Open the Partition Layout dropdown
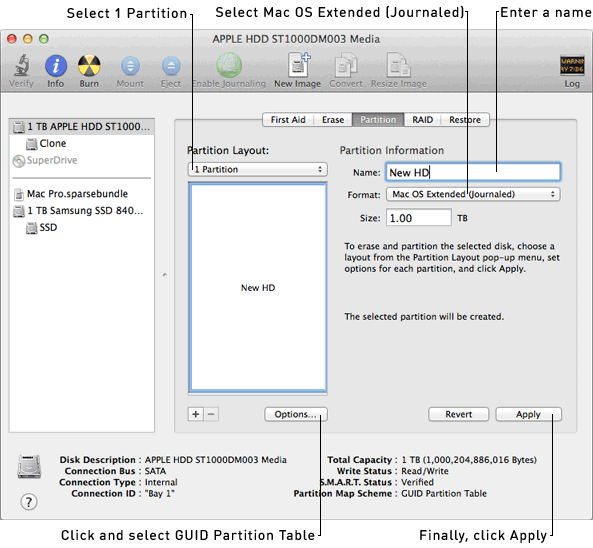Image resolution: width=593 pixels, height=548 pixels. (x=258, y=169)
